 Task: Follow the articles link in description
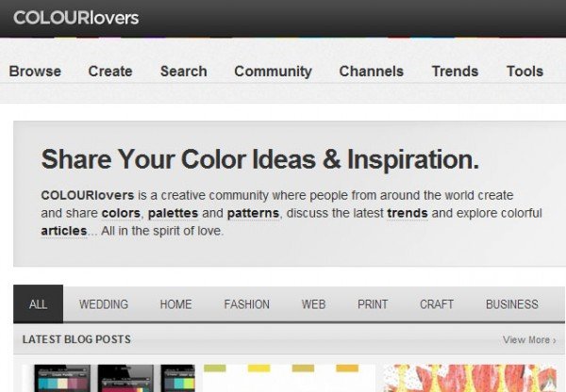pos(64,231)
